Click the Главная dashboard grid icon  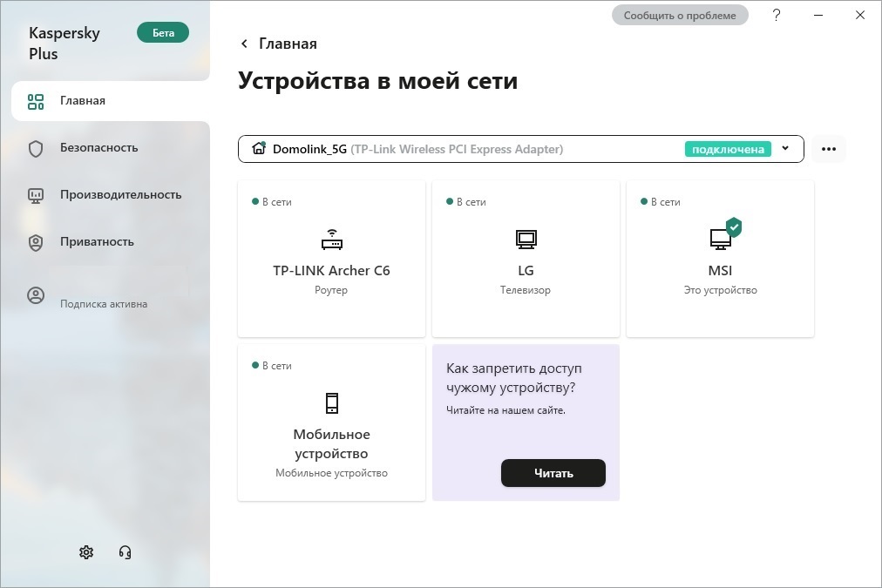click(36, 102)
